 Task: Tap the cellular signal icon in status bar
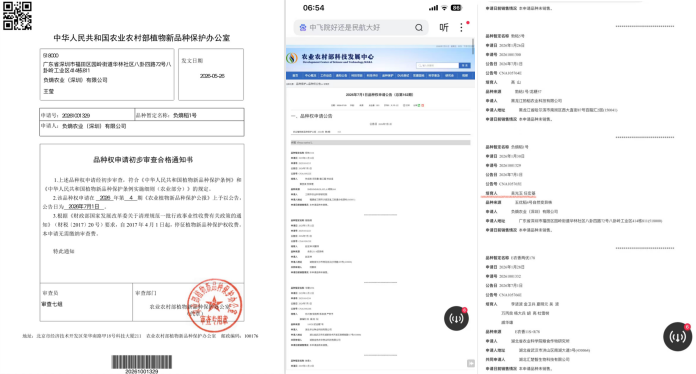pos(433,8)
